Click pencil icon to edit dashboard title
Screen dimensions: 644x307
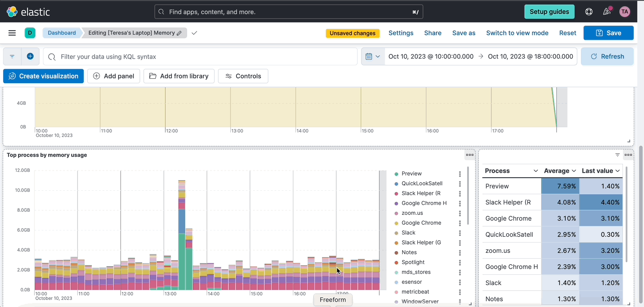[179, 33]
